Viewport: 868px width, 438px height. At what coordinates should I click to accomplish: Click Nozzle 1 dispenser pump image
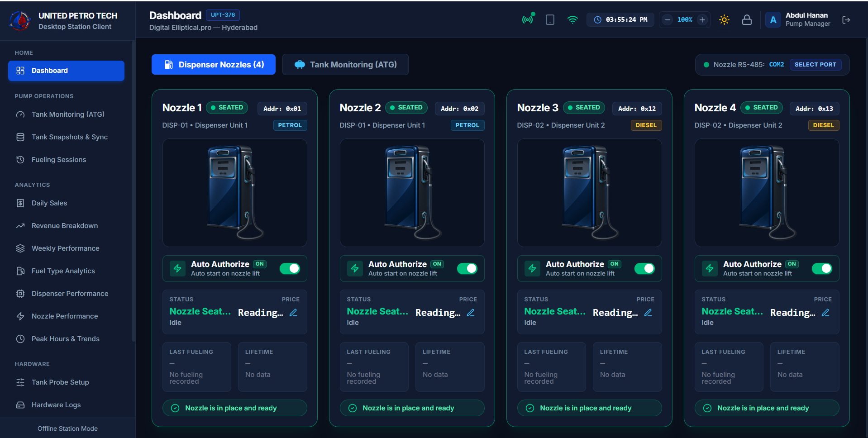[235, 193]
